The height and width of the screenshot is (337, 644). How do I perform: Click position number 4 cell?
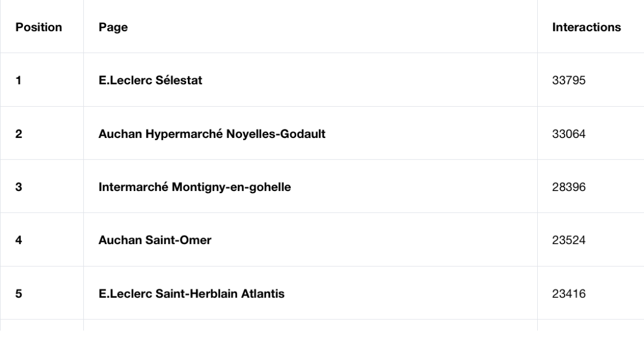tap(42, 239)
